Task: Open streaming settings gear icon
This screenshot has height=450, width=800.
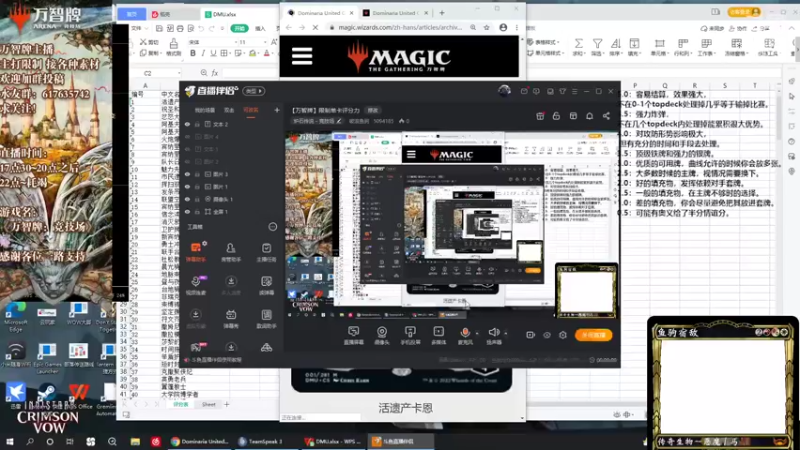Action: [563, 335]
